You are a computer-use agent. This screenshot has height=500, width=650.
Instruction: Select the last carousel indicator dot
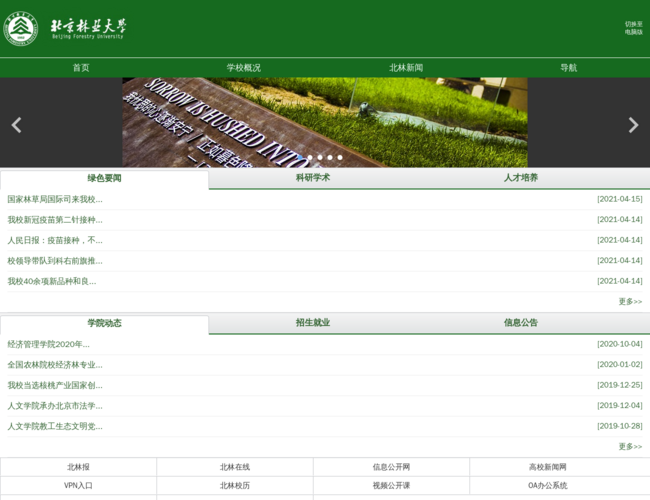340,158
